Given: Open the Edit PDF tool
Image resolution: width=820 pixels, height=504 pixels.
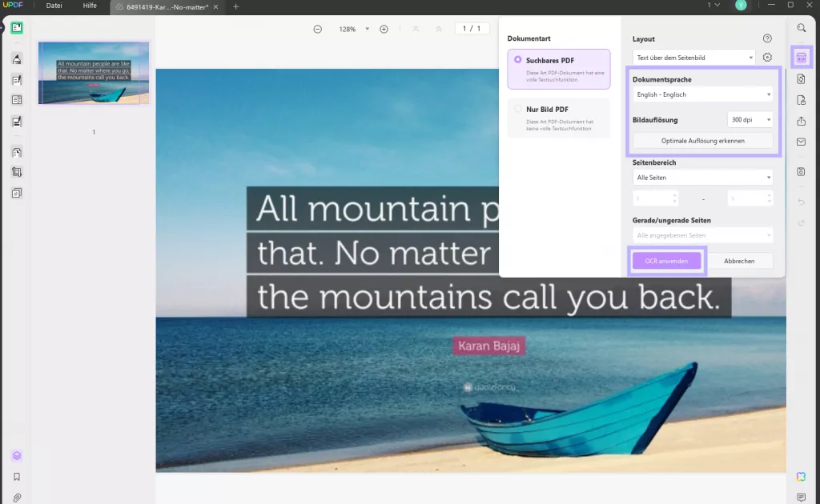Looking at the screenshot, I should [17, 80].
